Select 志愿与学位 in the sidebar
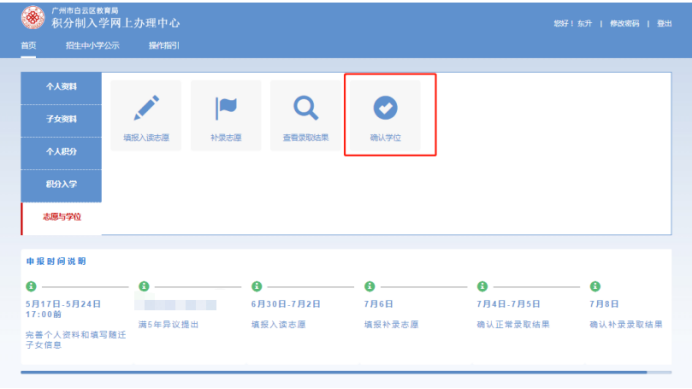 (x=61, y=218)
